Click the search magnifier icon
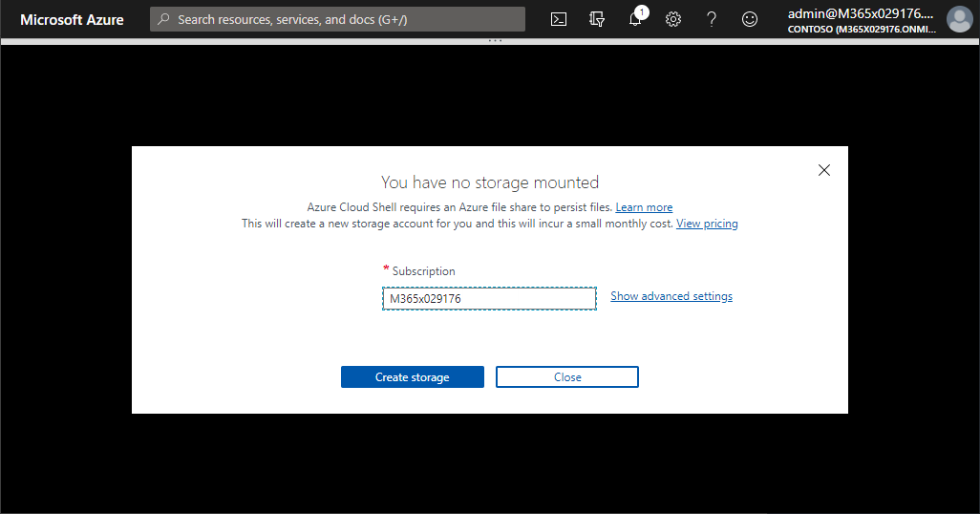The width and height of the screenshot is (980, 514). pos(163,19)
